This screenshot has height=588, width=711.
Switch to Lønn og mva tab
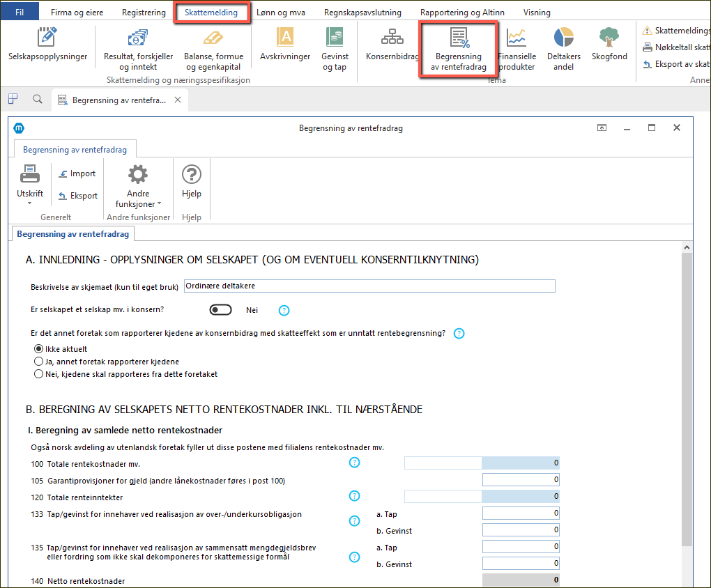coord(281,13)
